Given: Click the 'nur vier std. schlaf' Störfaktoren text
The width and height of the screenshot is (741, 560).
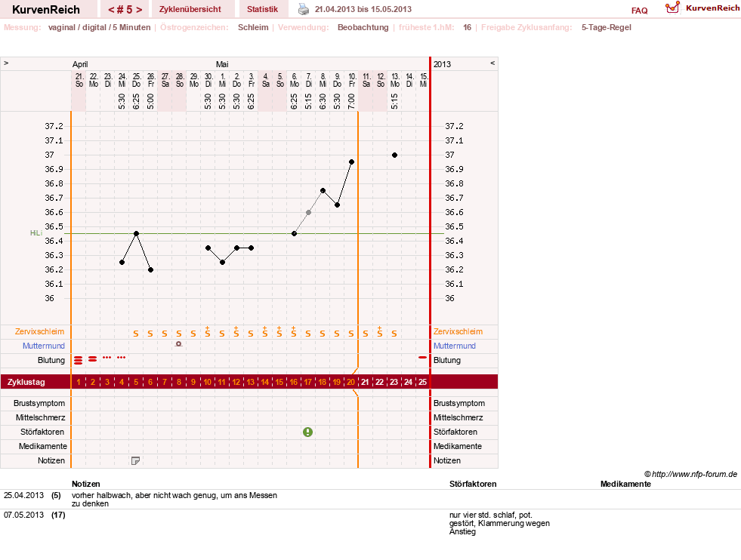Looking at the screenshot, I should coord(499,523).
